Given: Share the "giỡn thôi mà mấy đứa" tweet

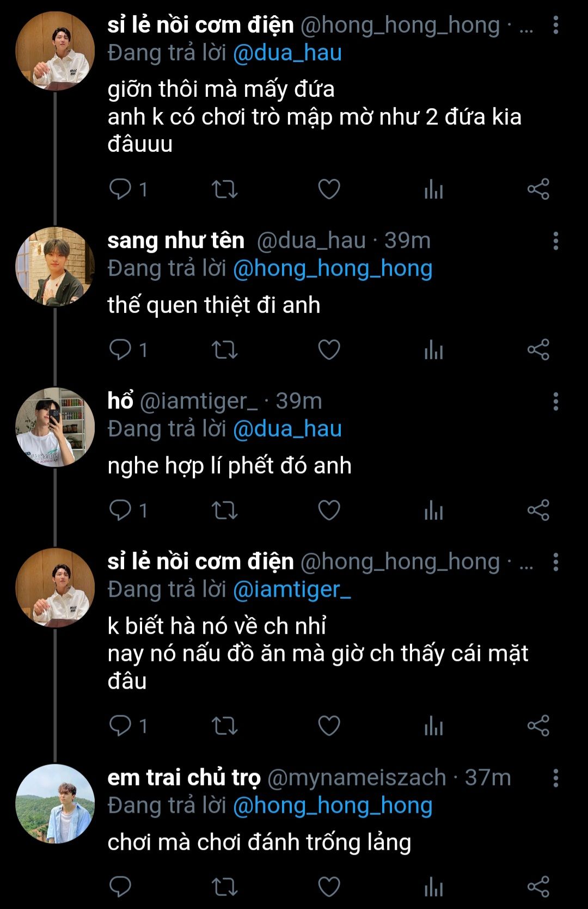Looking at the screenshot, I should (538, 189).
